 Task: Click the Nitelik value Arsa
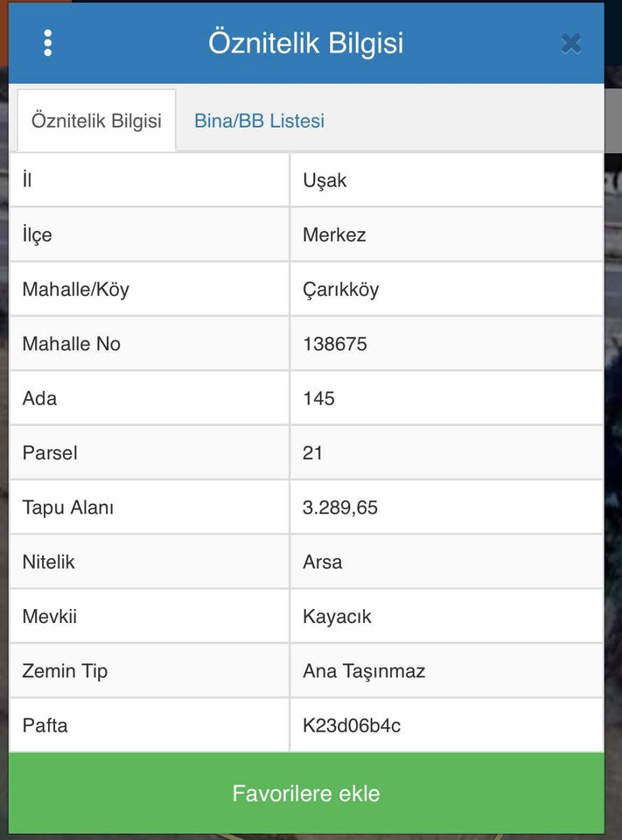322,562
